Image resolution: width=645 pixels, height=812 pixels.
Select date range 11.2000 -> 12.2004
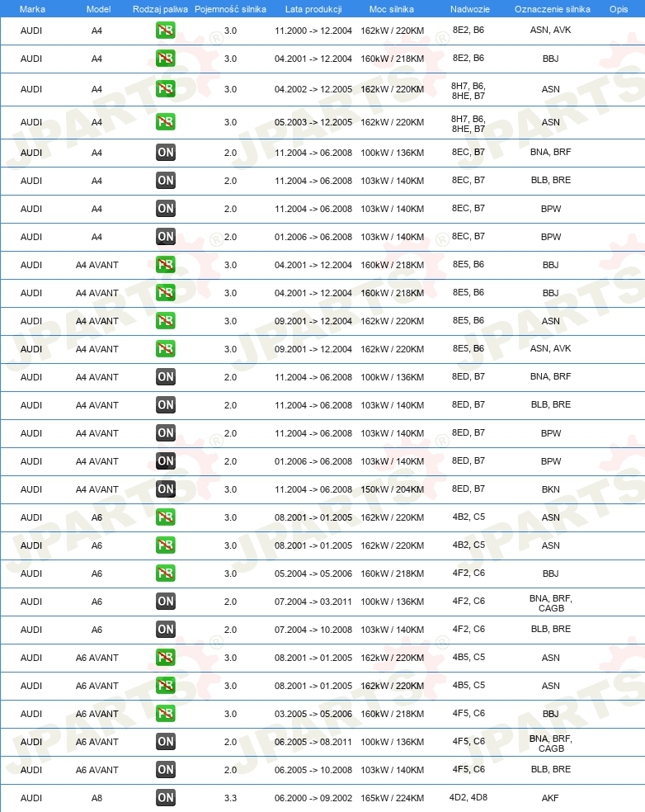tap(313, 31)
